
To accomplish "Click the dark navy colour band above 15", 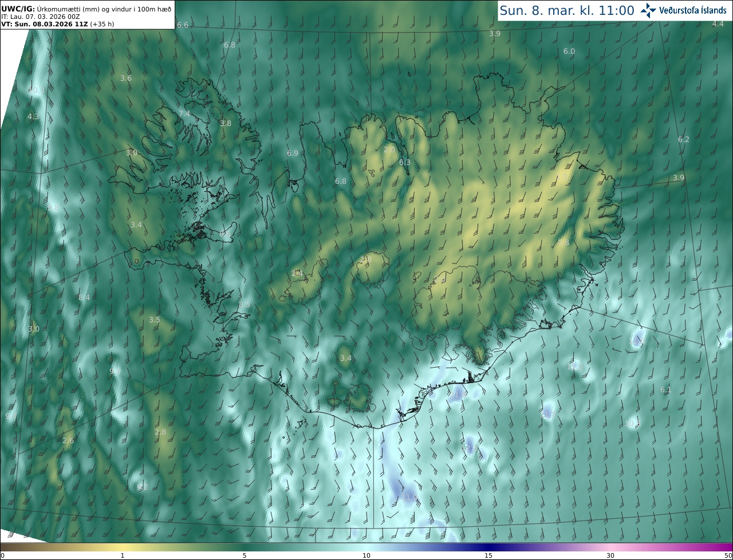I will pyautogui.click(x=488, y=547).
